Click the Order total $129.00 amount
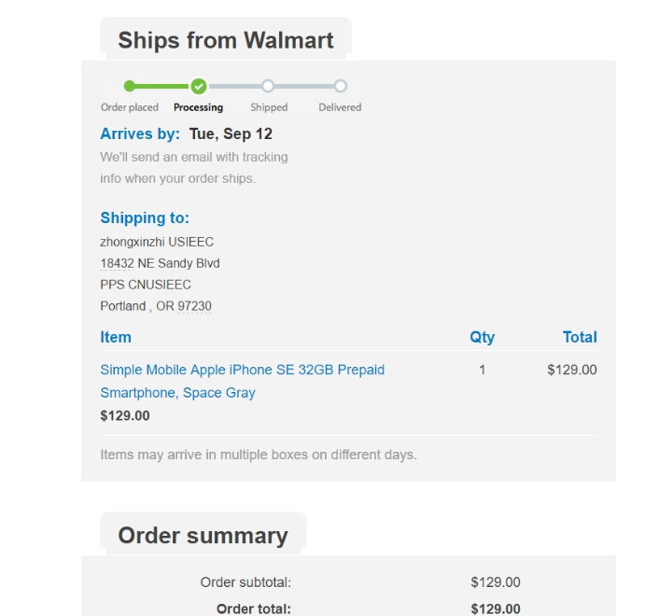 [496, 609]
